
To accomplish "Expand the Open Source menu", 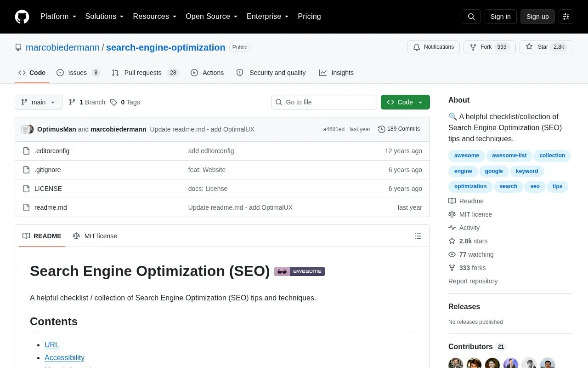I will click(211, 17).
